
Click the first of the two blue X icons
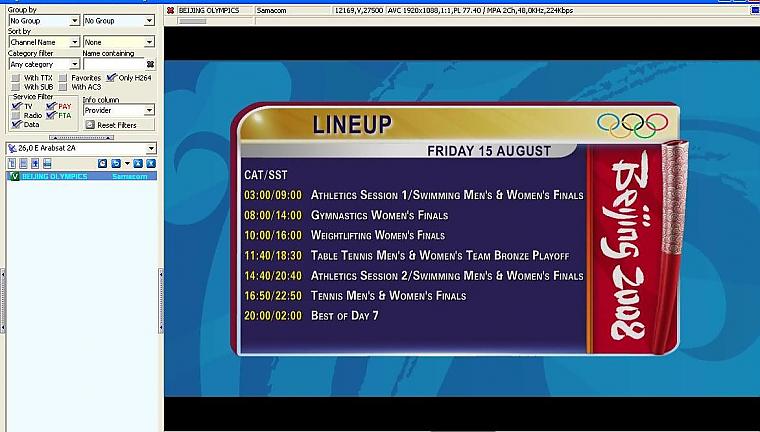pyautogui.click(x=138, y=164)
